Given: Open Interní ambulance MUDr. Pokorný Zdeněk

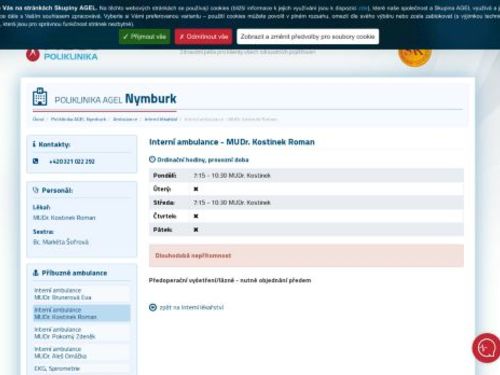Looking at the screenshot, I should [81, 333].
